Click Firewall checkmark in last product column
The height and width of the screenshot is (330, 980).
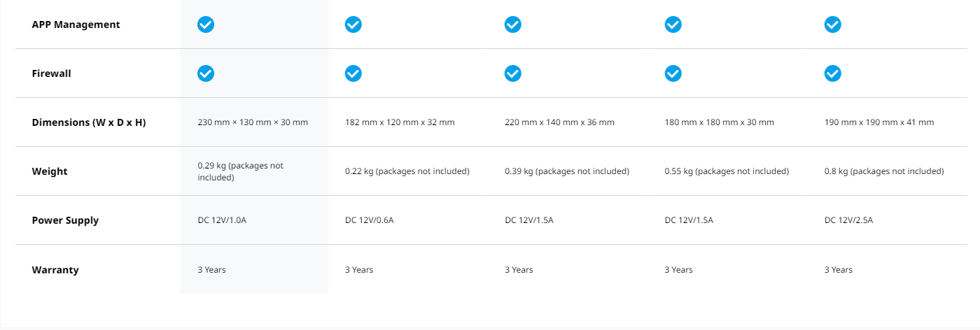pyautogui.click(x=832, y=73)
